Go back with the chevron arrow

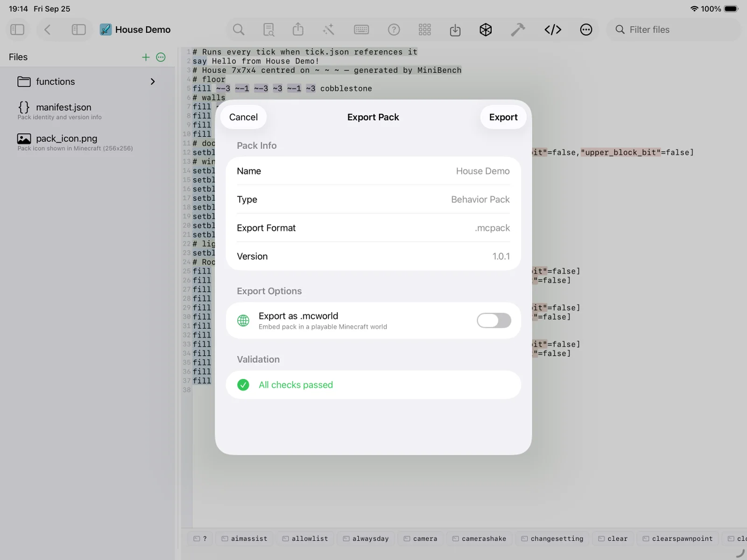click(47, 30)
